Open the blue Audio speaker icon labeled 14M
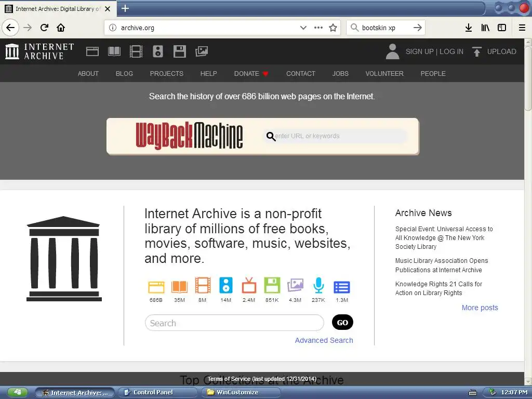Viewport: 532px width, 399px height. click(226, 285)
